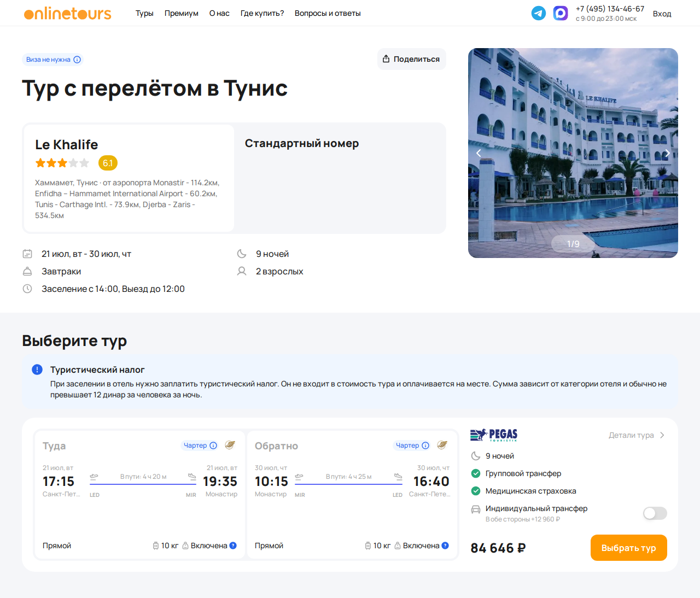The height and width of the screenshot is (598, 700).
Task: Click '10 кг' baggage in 'Туда' card
Action: point(166,546)
